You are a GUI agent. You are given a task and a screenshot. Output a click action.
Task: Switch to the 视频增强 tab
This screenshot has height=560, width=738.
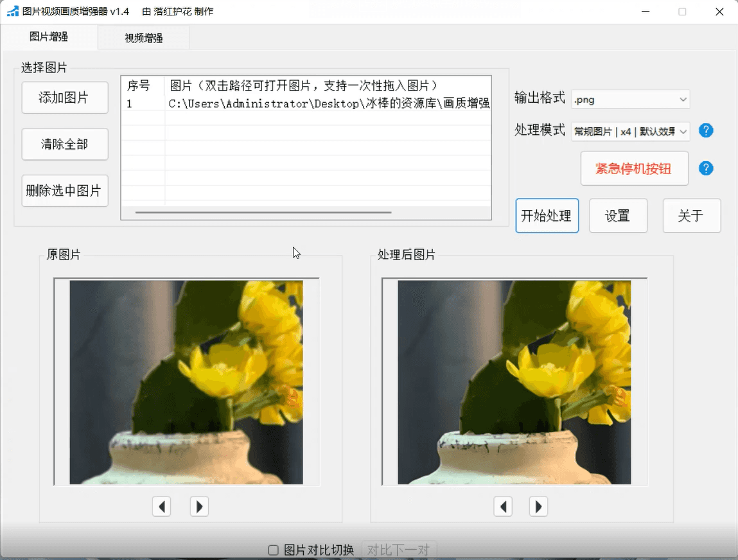[143, 38]
